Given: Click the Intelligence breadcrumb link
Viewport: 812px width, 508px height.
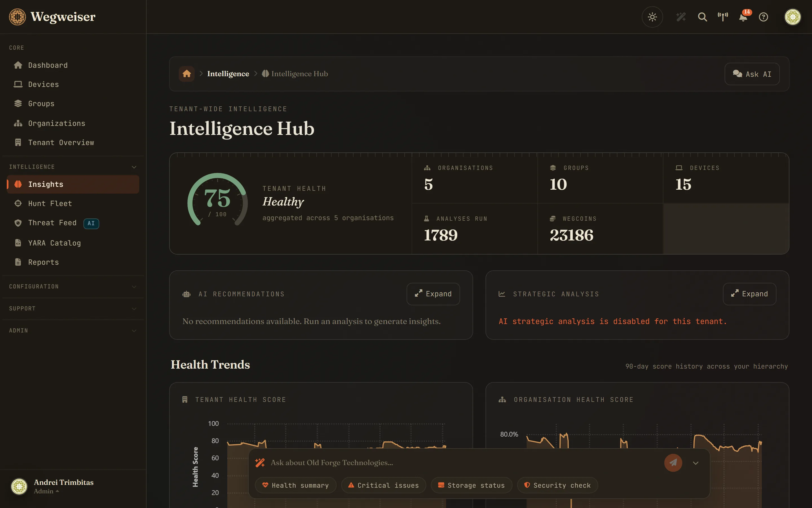Looking at the screenshot, I should (228, 74).
